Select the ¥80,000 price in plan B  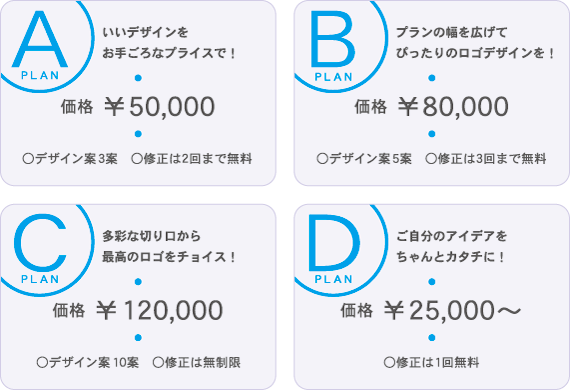[453, 107]
